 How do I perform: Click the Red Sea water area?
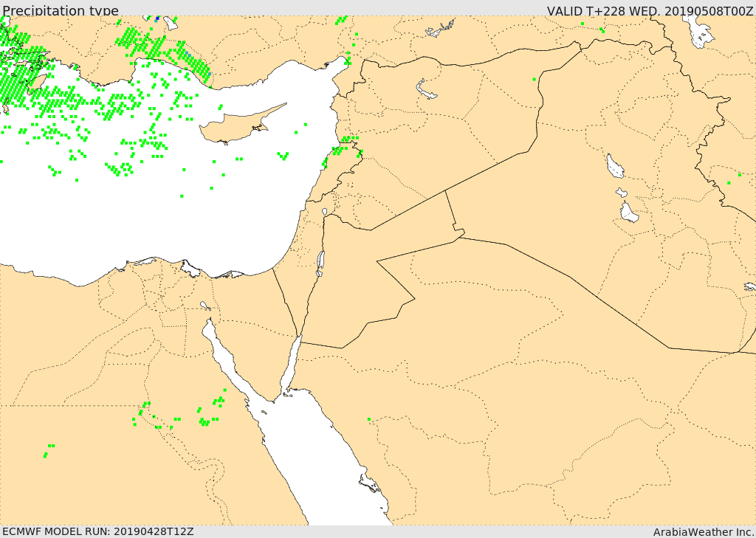tap(318, 458)
